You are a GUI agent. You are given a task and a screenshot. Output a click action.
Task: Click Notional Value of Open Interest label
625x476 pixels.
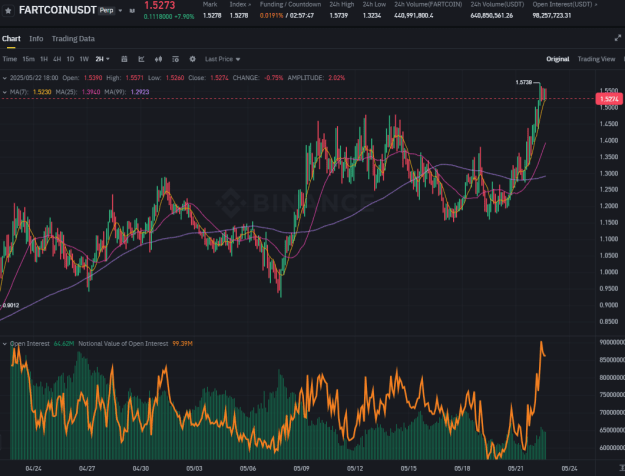point(123,344)
